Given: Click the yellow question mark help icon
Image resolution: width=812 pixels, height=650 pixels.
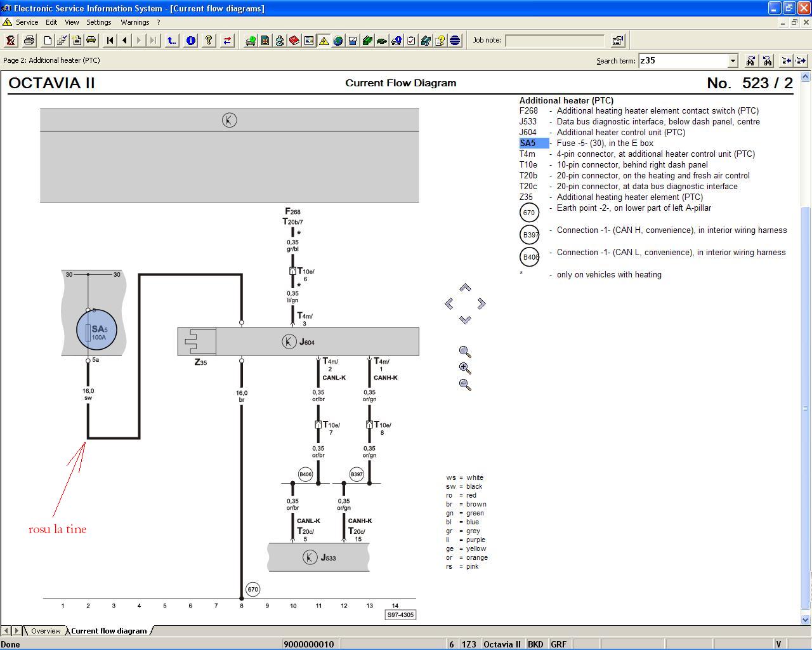Looking at the screenshot, I should pos(209,41).
